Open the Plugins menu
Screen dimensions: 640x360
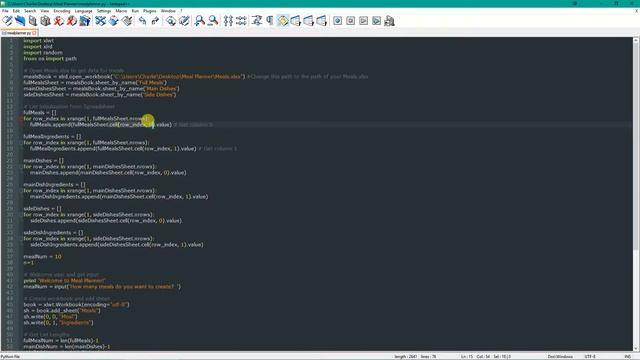[x=149, y=11]
